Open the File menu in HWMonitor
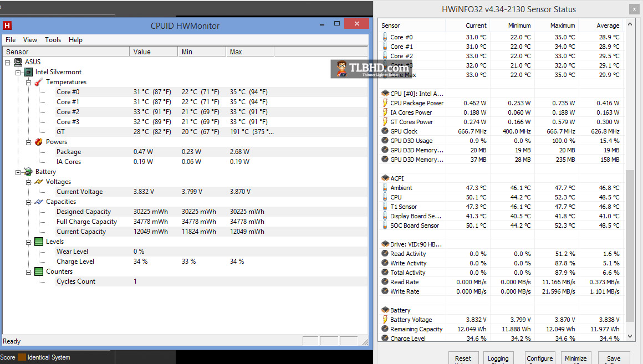 click(x=11, y=40)
